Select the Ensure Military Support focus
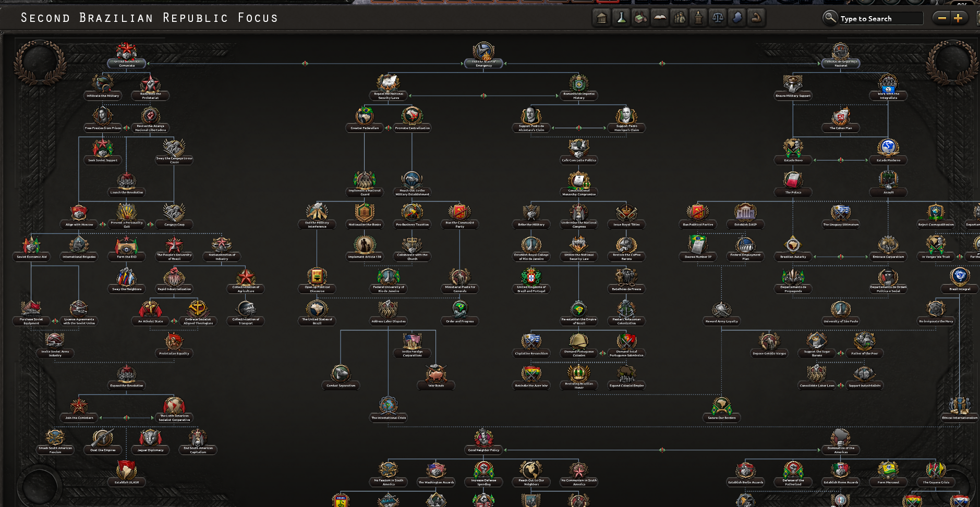Viewport: 980px width, 507px height. [x=793, y=88]
